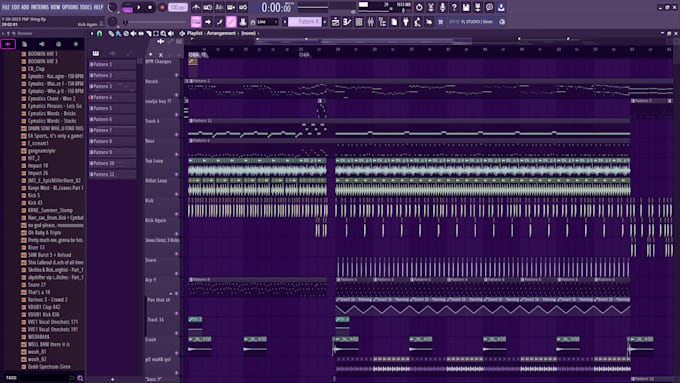
Task: Start playback with the play button
Action: [x=139, y=7]
